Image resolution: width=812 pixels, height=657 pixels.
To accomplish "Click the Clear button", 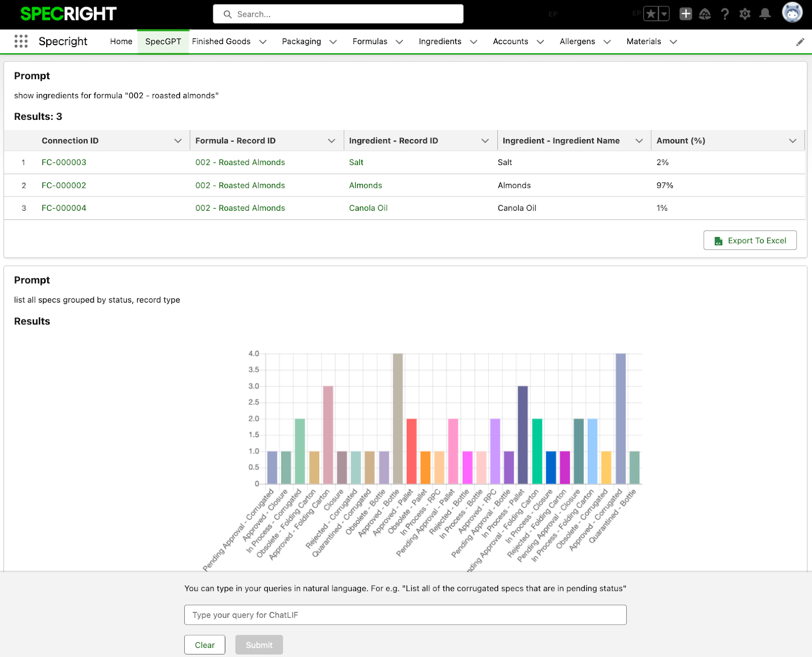I will [205, 645].
